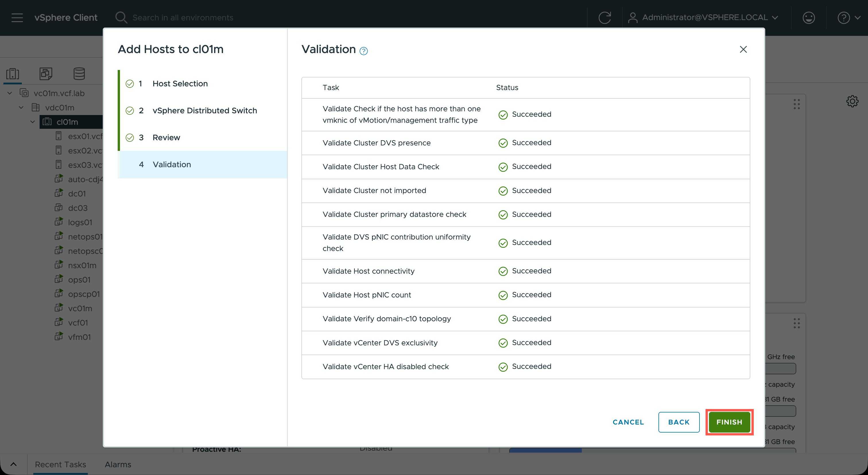Switch to VMs and Templates inventory view
Image resolution: width=868 pixels, height=475 pixels.
click(46, 74)
